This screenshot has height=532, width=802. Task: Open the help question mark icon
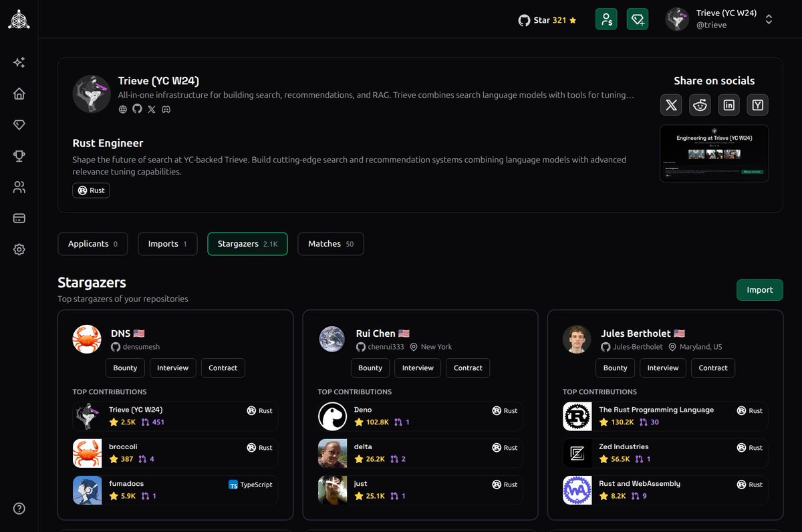[19, 509]
